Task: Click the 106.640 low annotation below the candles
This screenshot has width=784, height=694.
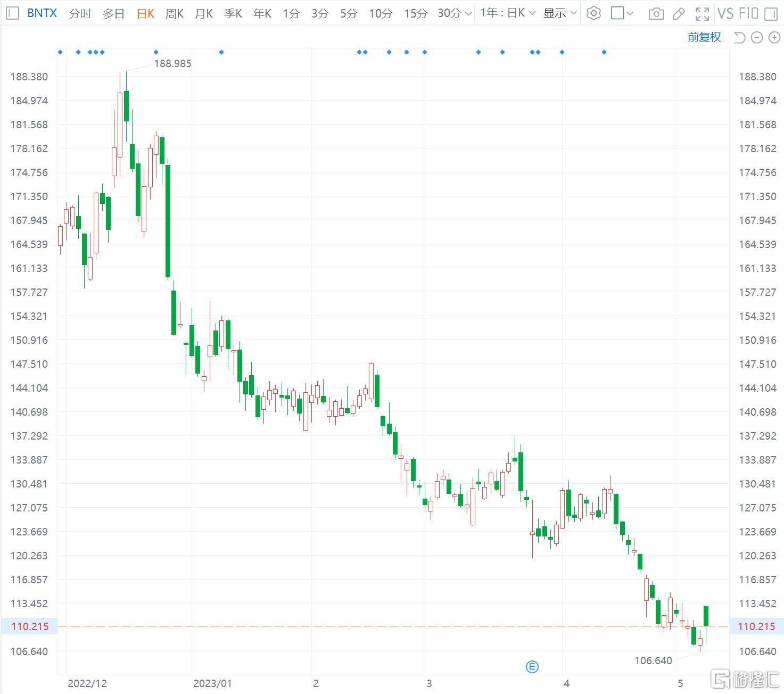Action: click(654, 660)
